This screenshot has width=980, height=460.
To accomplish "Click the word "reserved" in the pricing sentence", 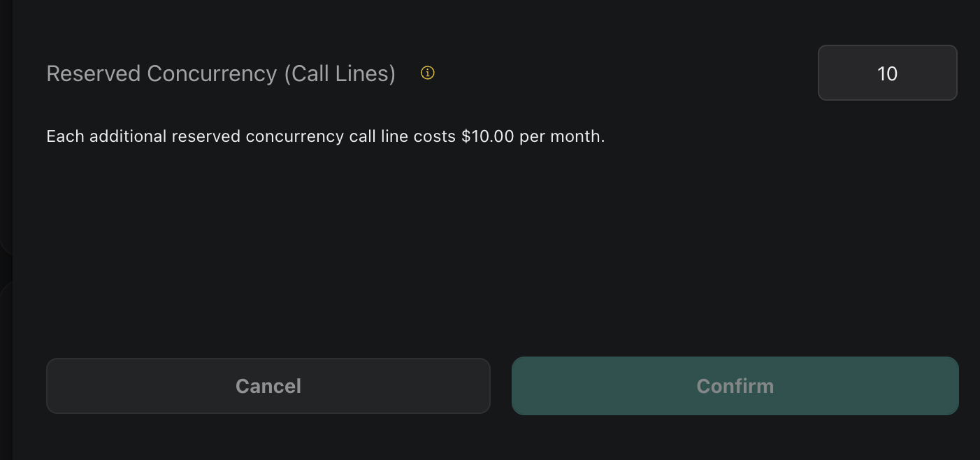I will 206,136.
